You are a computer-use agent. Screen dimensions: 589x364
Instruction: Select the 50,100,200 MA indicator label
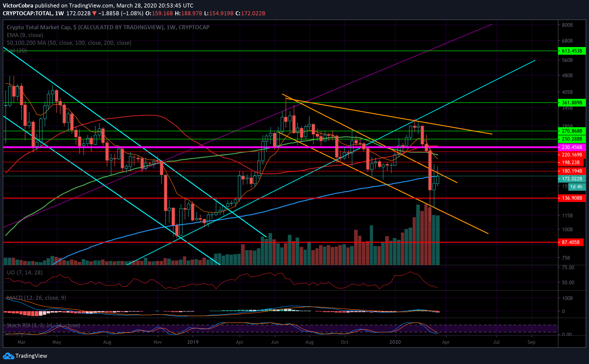(x=69, y=43)
